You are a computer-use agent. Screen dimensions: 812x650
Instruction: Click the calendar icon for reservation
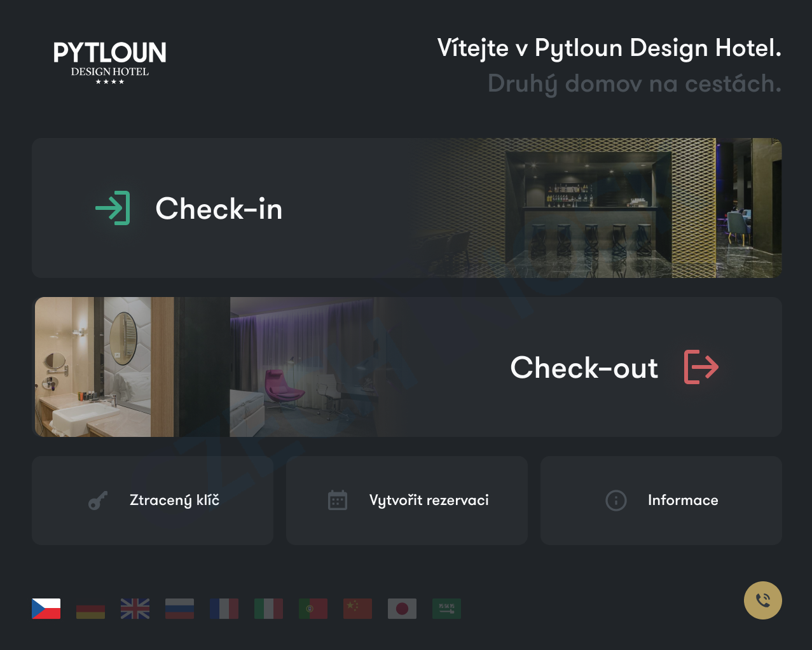(338, 501)
